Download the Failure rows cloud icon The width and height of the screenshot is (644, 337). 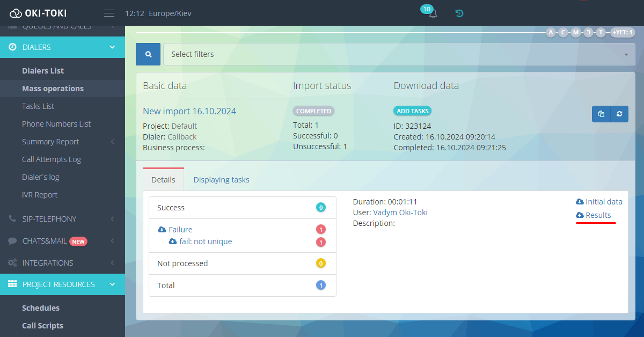162,230
